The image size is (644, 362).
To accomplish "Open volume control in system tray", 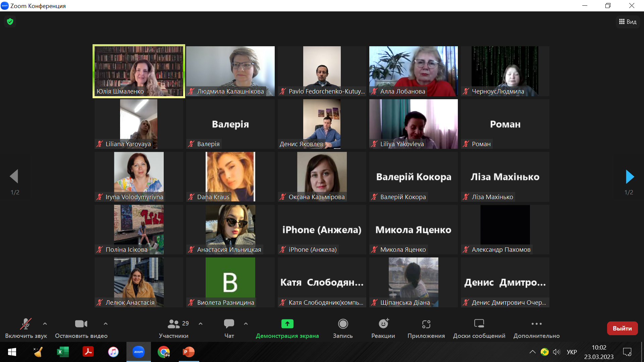I will point(556,352).
